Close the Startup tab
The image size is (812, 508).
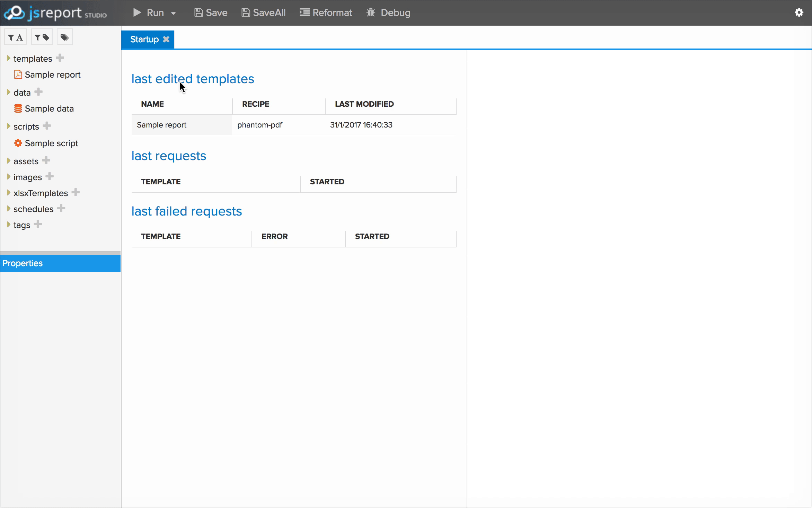click(166, 39)
